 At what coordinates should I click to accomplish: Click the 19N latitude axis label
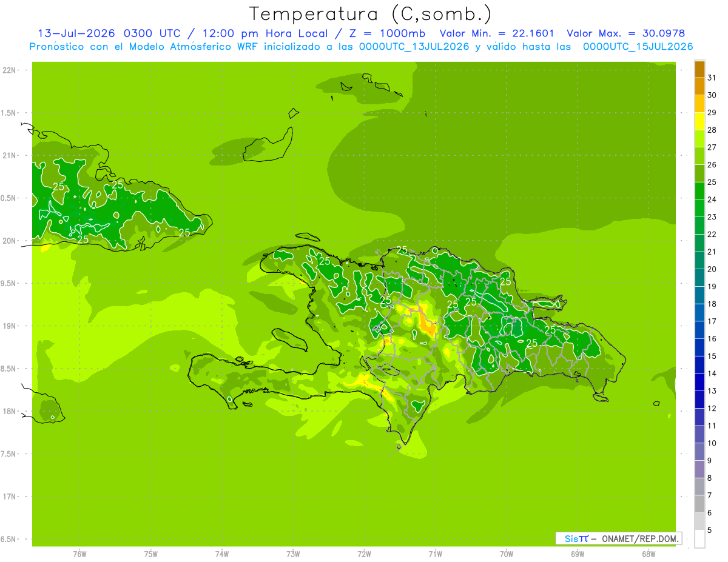(8, 326)
